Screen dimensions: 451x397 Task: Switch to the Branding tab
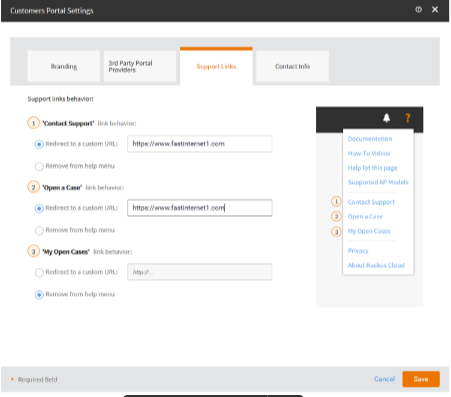(64, 66)
